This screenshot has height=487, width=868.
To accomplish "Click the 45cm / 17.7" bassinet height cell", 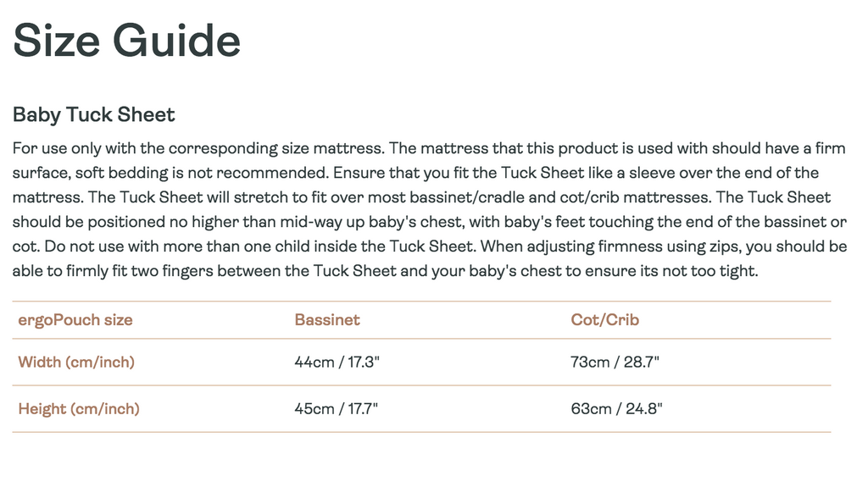I will point(337,409).
